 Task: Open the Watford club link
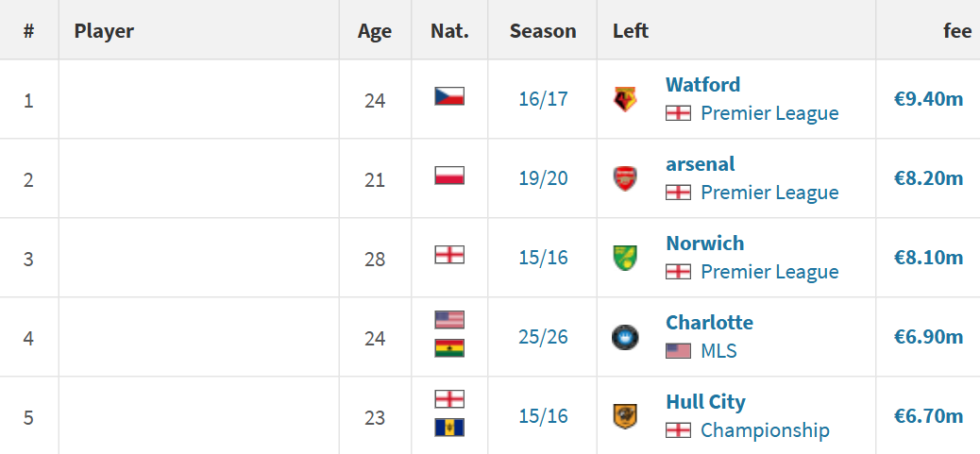tap(702, 84)
